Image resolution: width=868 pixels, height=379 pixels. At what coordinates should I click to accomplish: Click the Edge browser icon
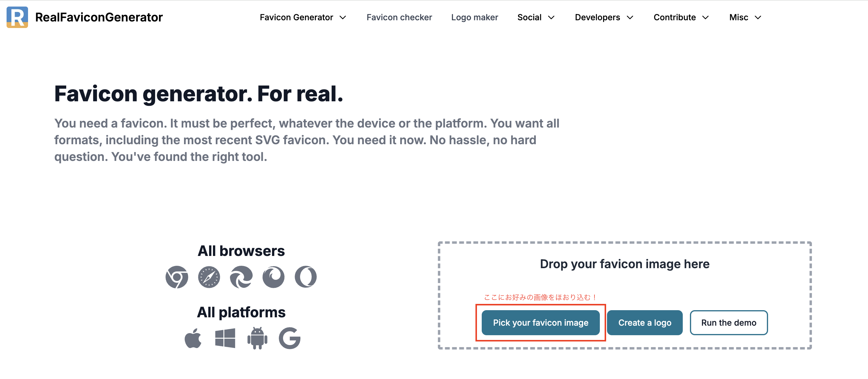[241, 277]
